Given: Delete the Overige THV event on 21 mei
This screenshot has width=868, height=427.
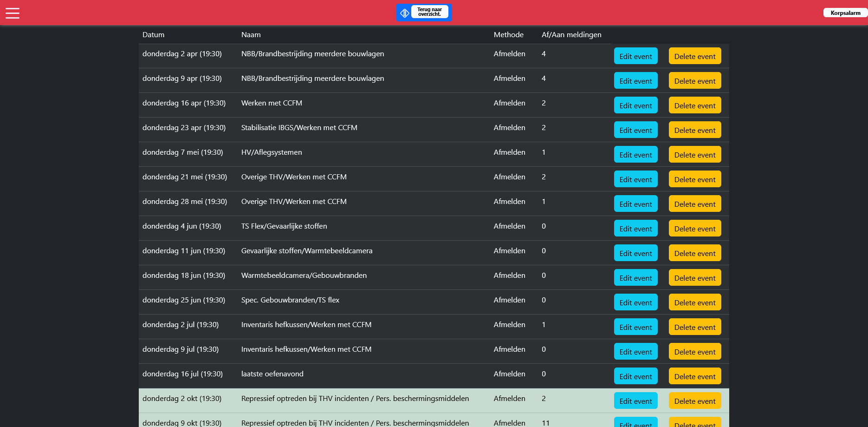Looking at the screenshot, I should [x=694, y=179].
